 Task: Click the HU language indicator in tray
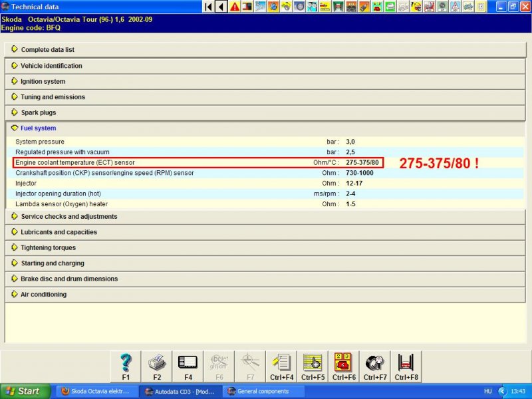coord(488,391)
